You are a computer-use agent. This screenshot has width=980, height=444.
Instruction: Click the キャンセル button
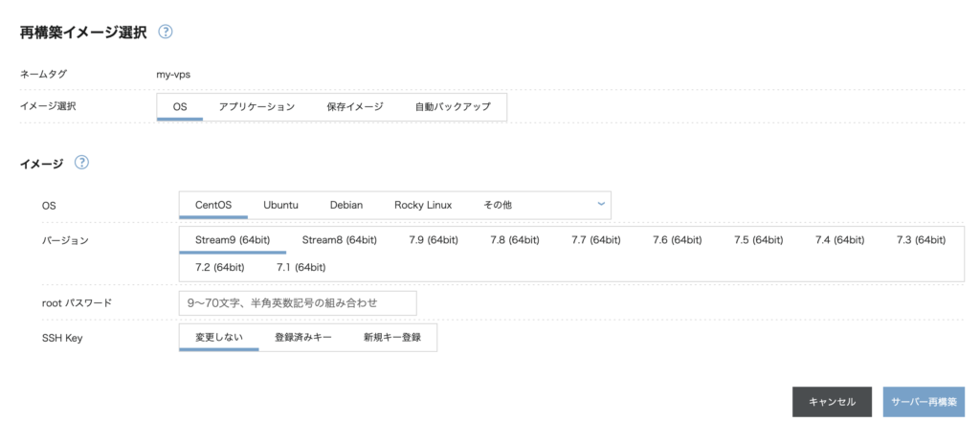click(832, 402)
